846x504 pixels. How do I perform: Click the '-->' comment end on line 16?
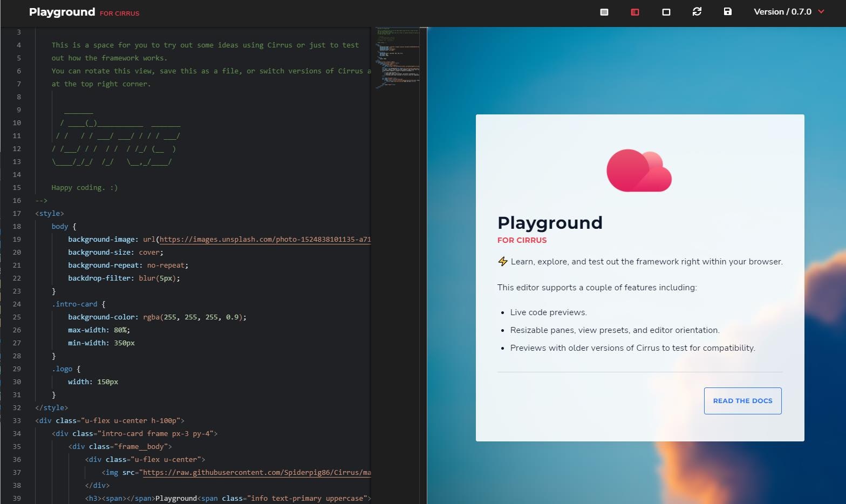[x=42, y=201]
